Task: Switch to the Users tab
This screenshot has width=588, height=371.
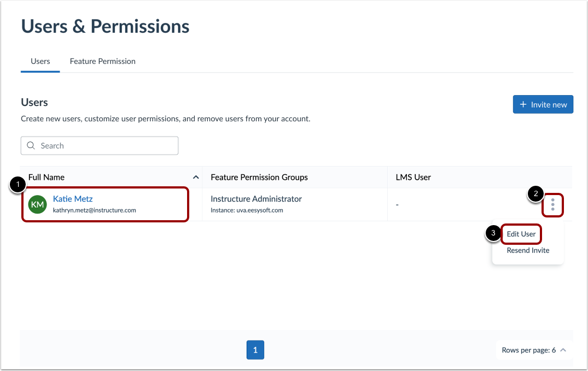Action: (40, 61)
